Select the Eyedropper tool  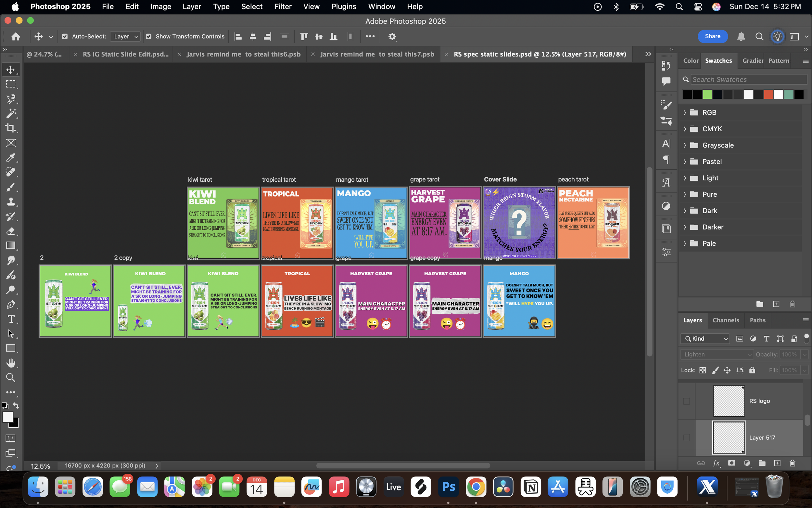11,158
